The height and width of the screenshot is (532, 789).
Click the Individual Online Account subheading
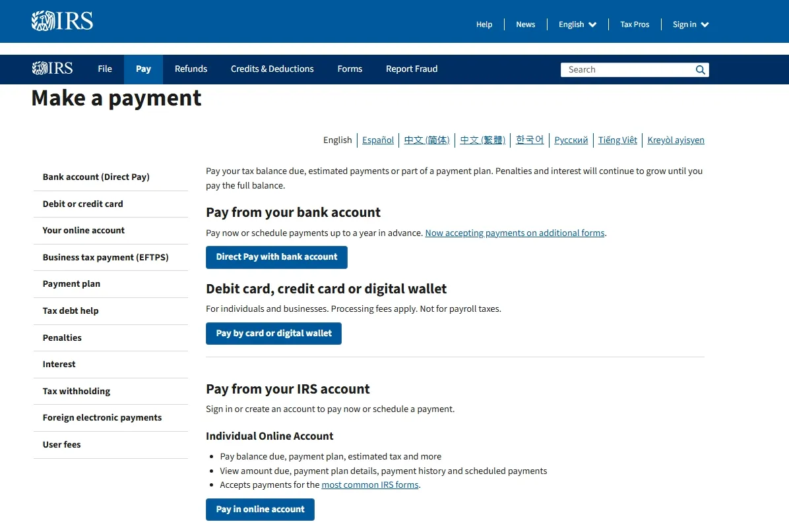(269, 436)
